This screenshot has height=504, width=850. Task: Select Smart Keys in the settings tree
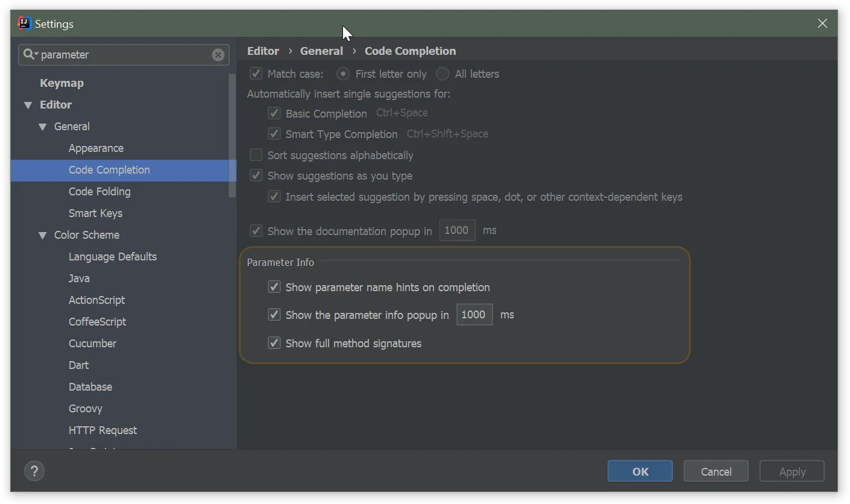(95, 213)
